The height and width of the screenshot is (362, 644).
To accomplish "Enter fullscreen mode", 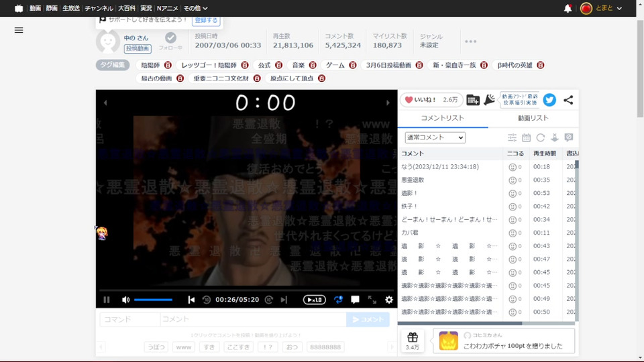I will 372,300.
